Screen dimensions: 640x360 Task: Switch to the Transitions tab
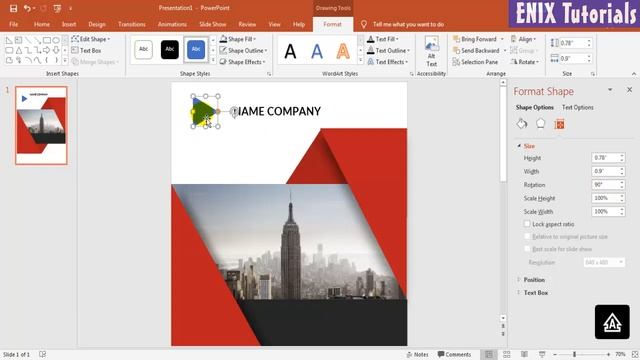pos(132,24)
